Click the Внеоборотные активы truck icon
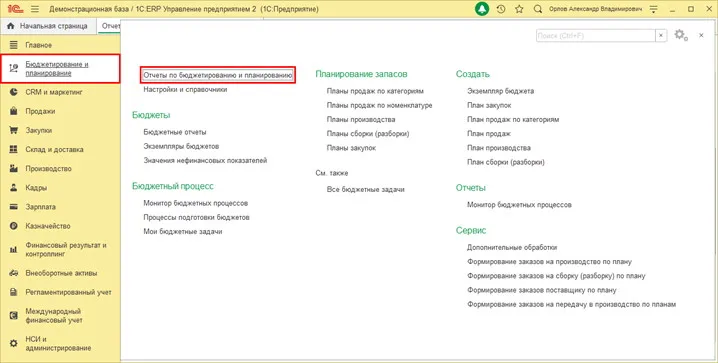Image resolution: width=718 pixels, height=363 pixels. point(14,273)
